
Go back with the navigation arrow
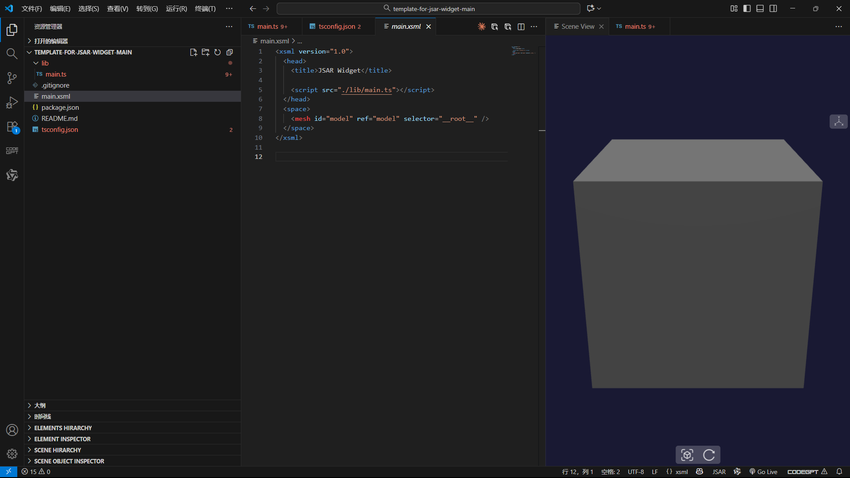253,9
